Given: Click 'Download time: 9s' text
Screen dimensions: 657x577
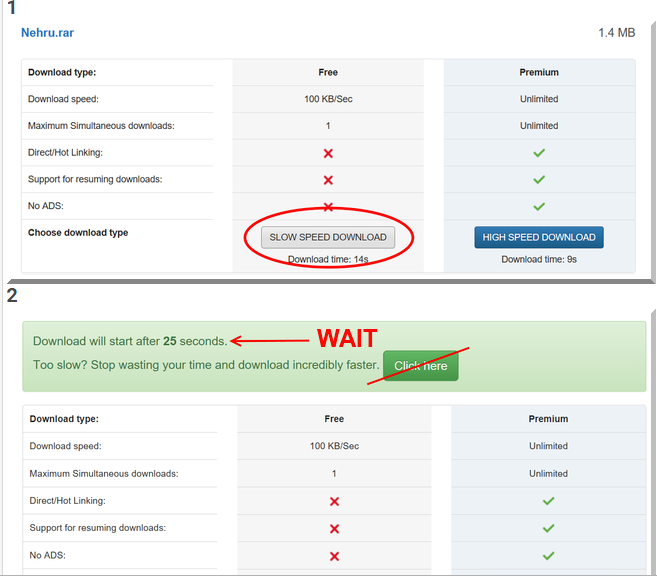Looking at the screenshot, I should 539,259.
